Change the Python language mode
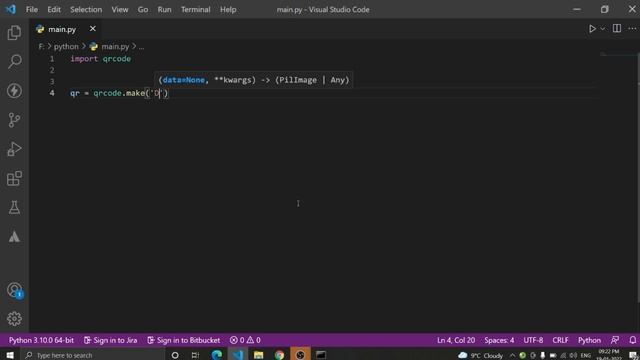The height and width of the screenshot is (360, 640). coord(589,340)
